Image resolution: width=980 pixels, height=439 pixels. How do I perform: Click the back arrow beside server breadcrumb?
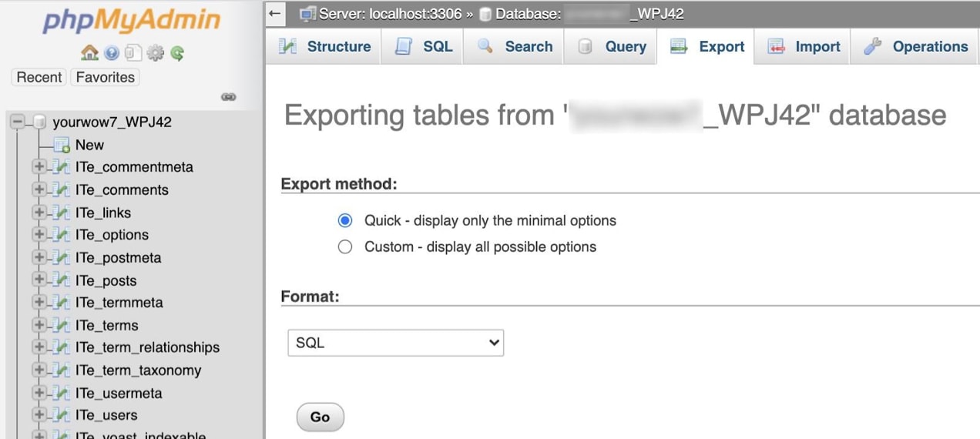click(276, 14)
